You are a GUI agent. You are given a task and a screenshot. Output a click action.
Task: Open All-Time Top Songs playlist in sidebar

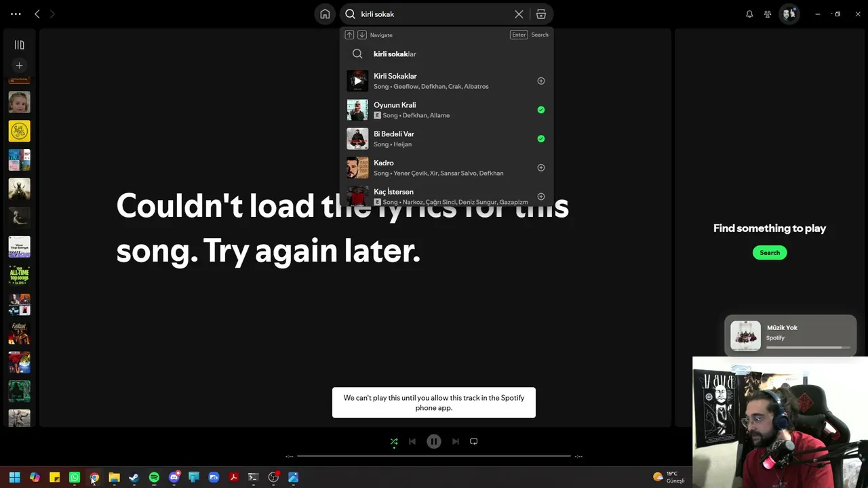point(19,275)
